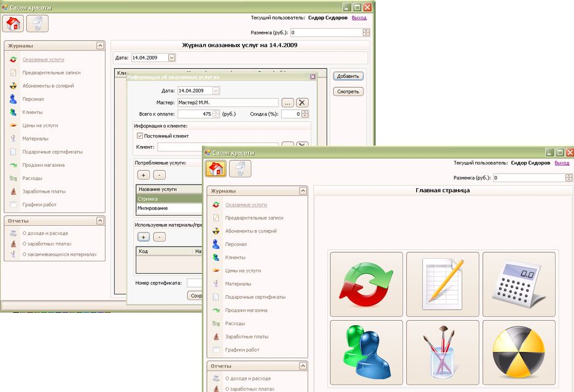Select the Стрижка row in the services table
This screenshot has height=392, width=574.
(169, 199)
